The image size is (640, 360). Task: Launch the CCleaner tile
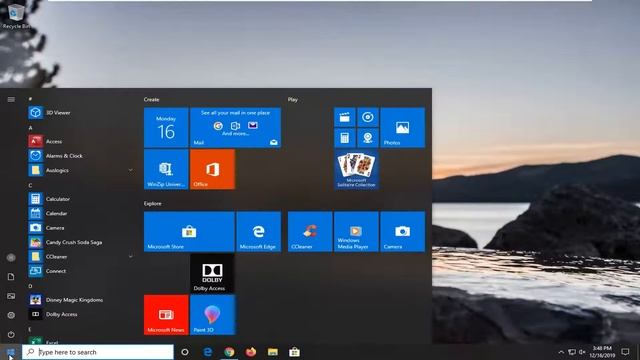tap(310, 231)
